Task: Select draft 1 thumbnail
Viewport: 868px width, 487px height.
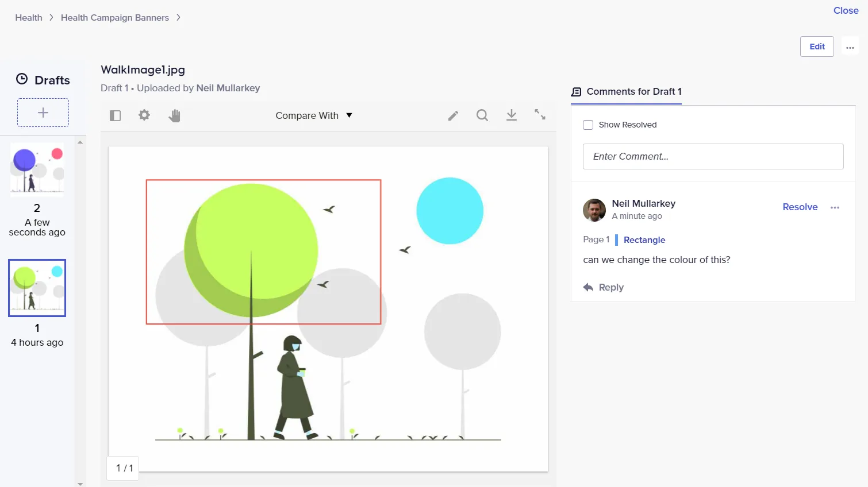Action: pyautogui.click(x=37, y=288)
